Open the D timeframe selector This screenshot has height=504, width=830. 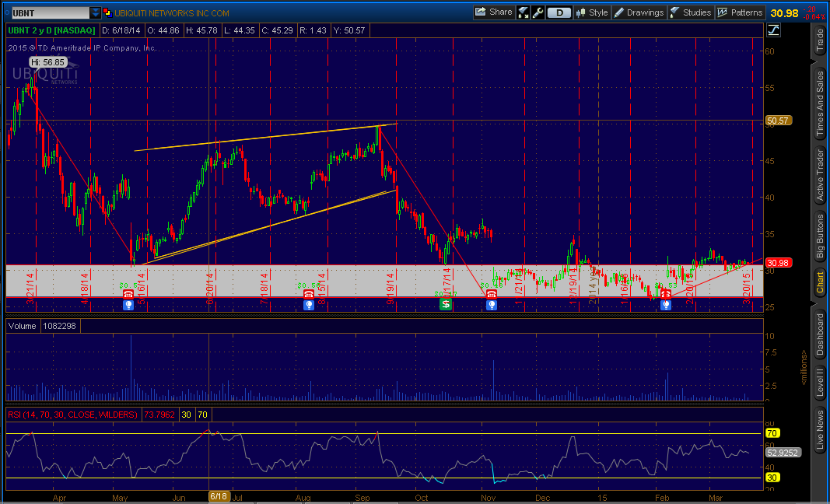coord(559,12)
